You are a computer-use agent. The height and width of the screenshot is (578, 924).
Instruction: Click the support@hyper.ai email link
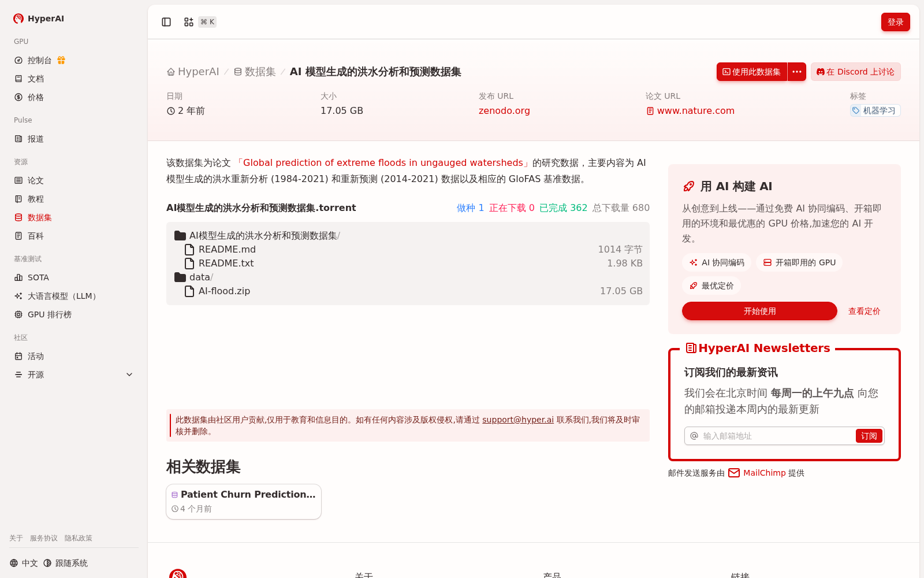click(x=518, y=420)
